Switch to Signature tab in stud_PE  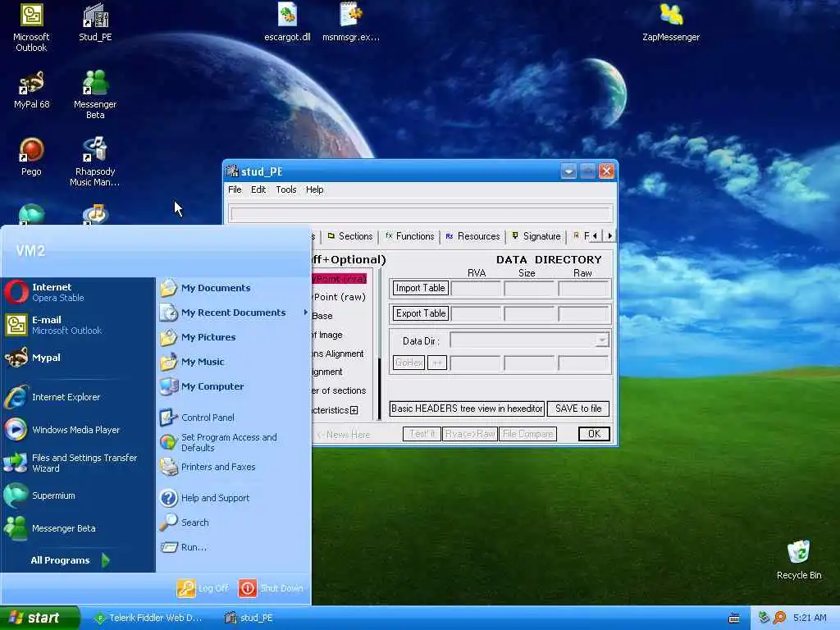536,236
